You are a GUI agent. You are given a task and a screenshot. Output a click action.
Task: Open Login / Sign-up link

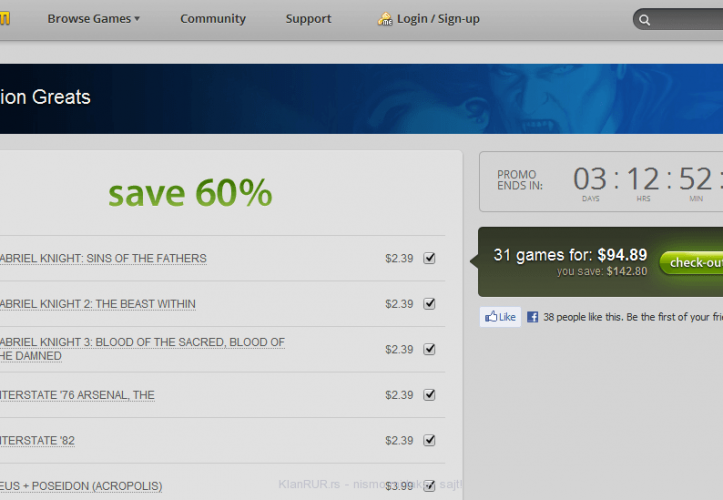(x=438, y=19)
